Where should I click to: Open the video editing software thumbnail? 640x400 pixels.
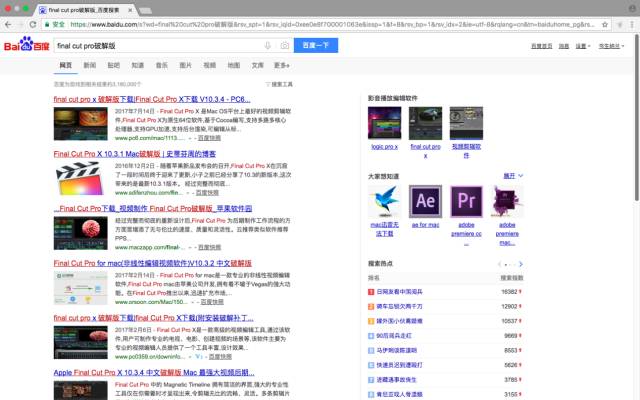coord(466,123)
